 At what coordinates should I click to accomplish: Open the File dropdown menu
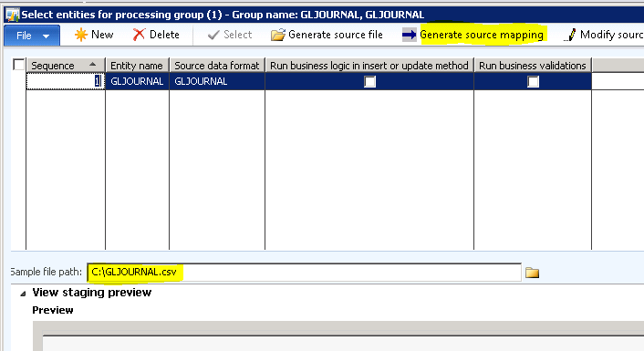(x=32, y=36)
